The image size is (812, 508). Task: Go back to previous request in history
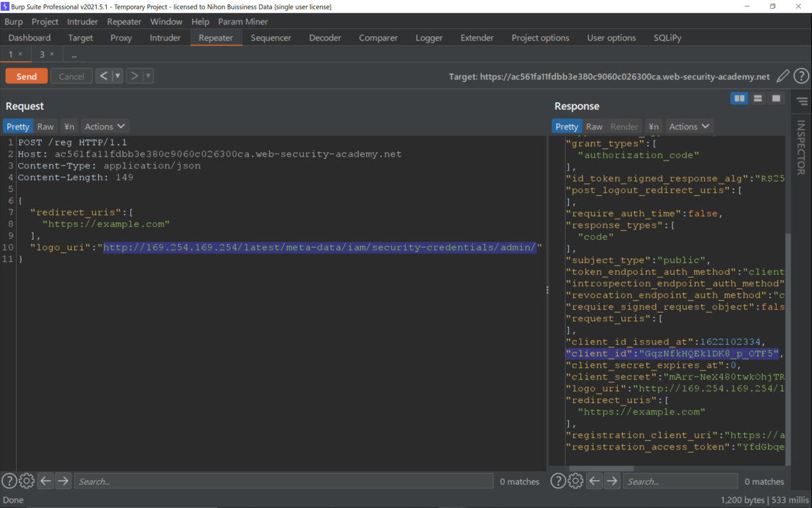point(104,76)
